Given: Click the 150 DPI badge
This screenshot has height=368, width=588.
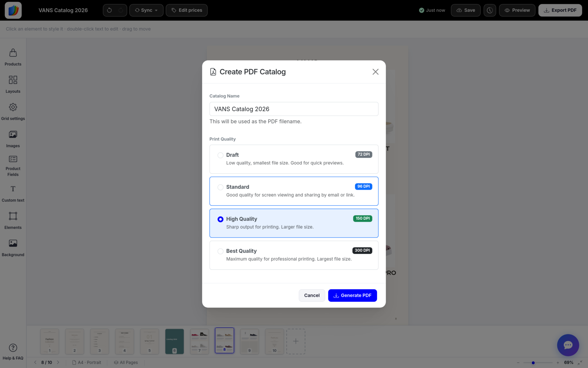Looking at the screenshot, I should coord(363,219).
